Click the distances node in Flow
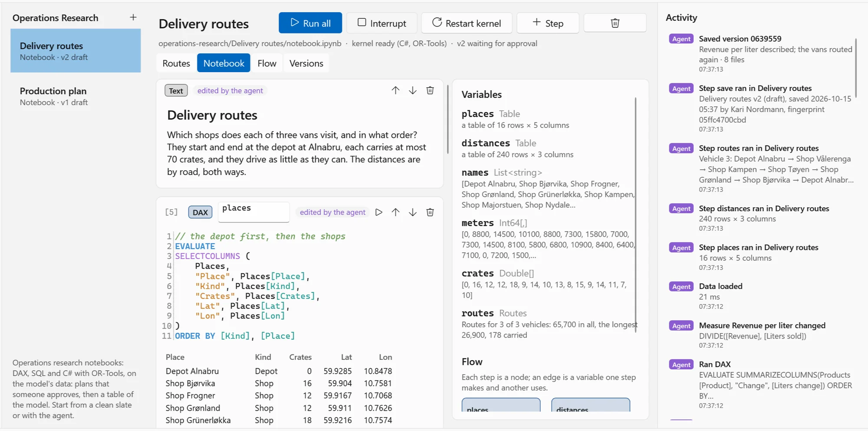868x431 pixels. pos(591,405)
